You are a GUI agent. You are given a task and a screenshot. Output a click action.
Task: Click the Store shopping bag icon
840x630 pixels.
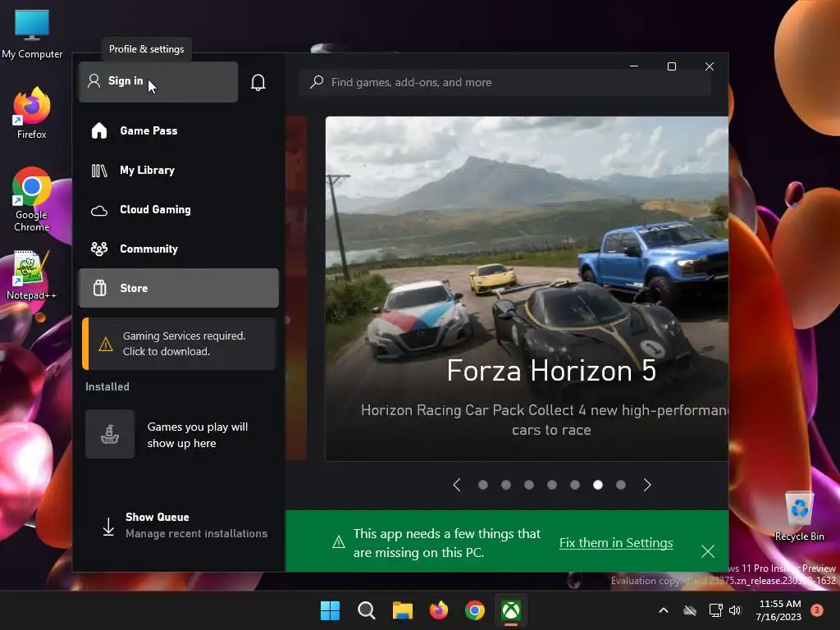99,288
